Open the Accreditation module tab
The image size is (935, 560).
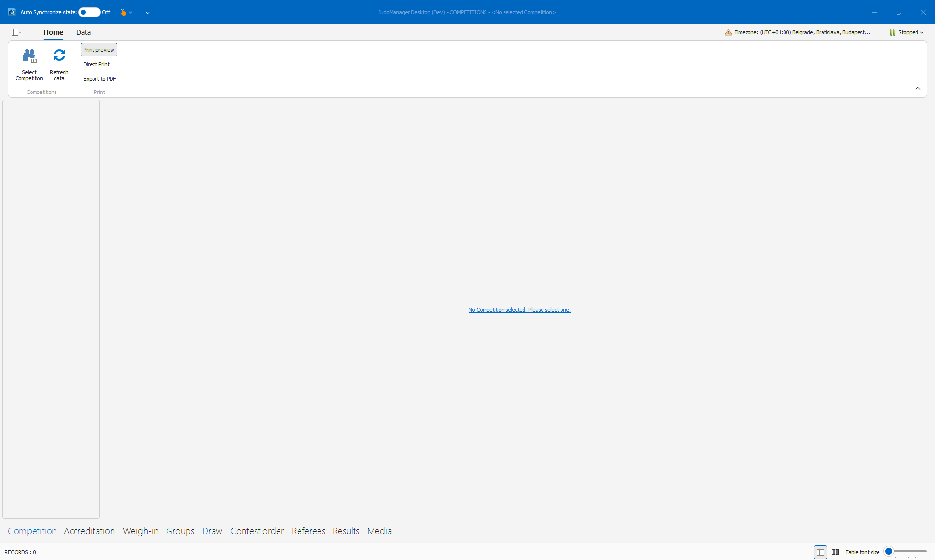click(x=90, y=531)
